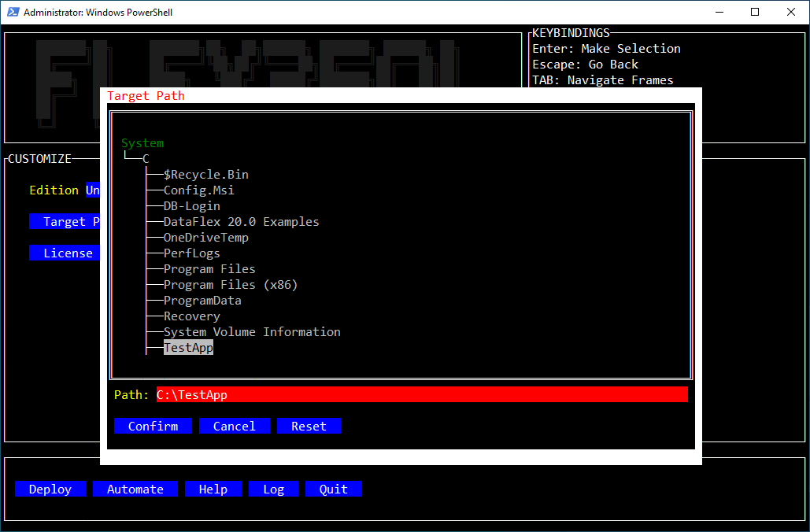Choose the ProgramData folder
Viewport: 810px width, 532px height.
pos(202,301)
